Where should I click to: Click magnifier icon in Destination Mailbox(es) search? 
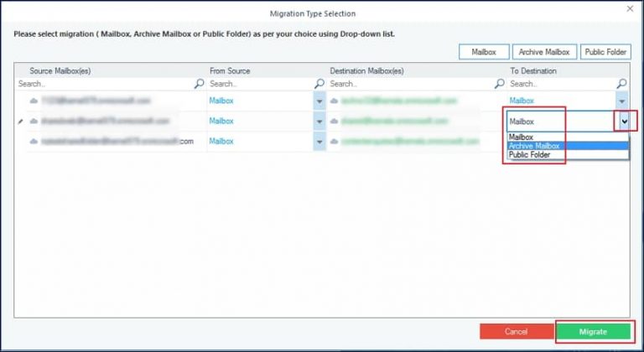point(500,84)
